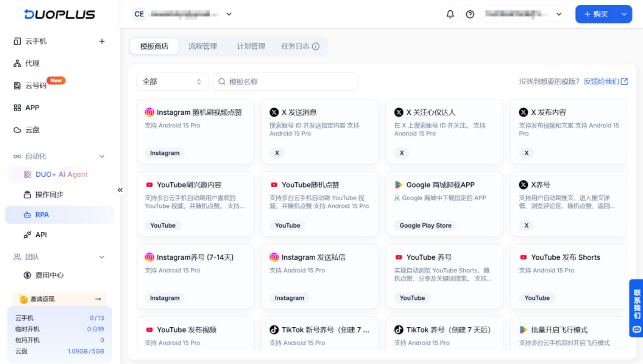Screen dimensions: 643x364
Task: Click the 联系我们 side button
Action: click(637, 308)
